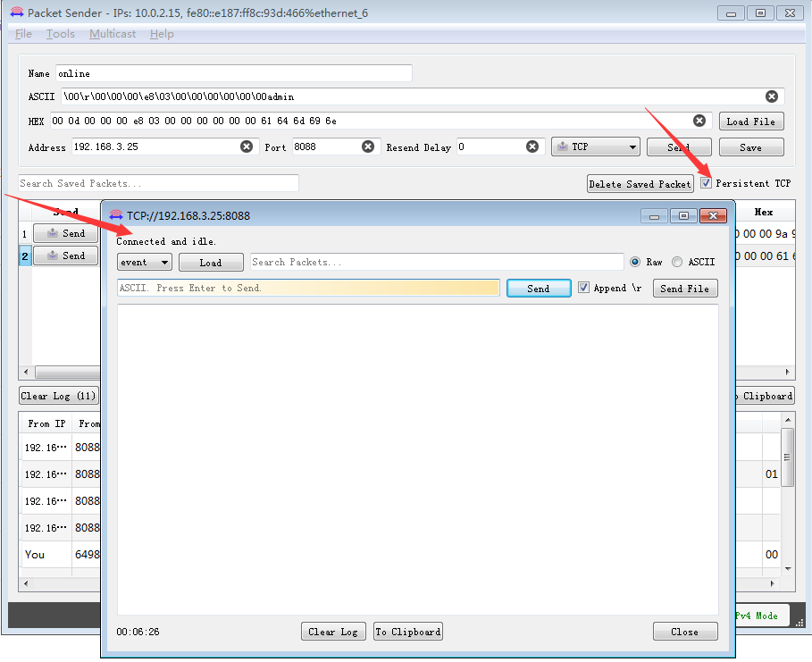Click the Search Saved Packets input field
The width and height of the screenshot is (812, 662).
click(x=158, y=183)
